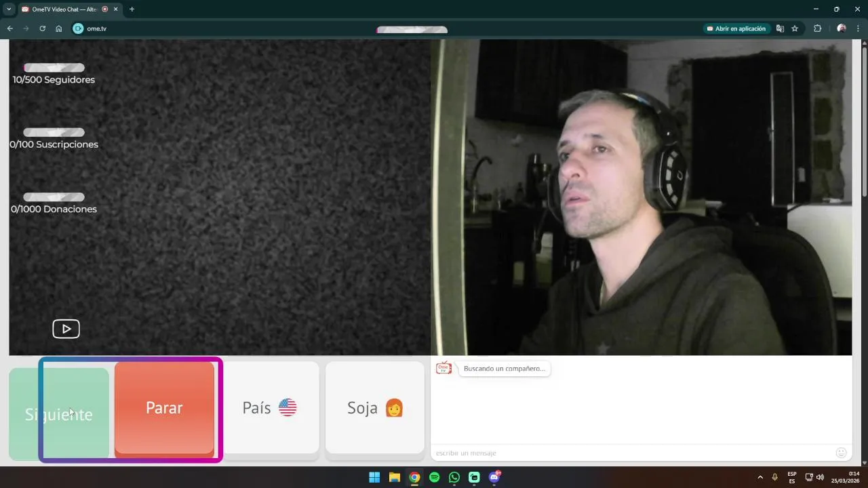Open Spotify from the taskbar
The width and height of the screenshot is (868, 488).
point(434,477)
